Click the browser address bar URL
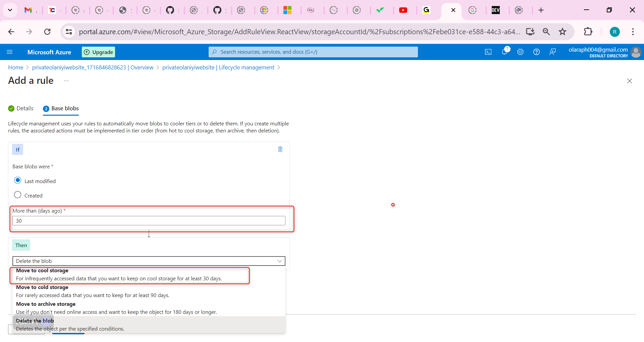The image size is (644, 342). click(x=300, y=32)
